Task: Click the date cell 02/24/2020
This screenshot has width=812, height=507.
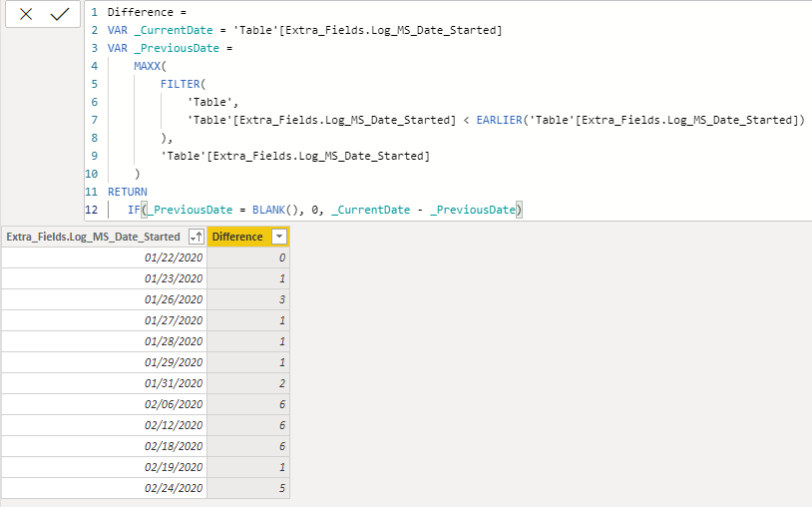Action: [104, 488]
